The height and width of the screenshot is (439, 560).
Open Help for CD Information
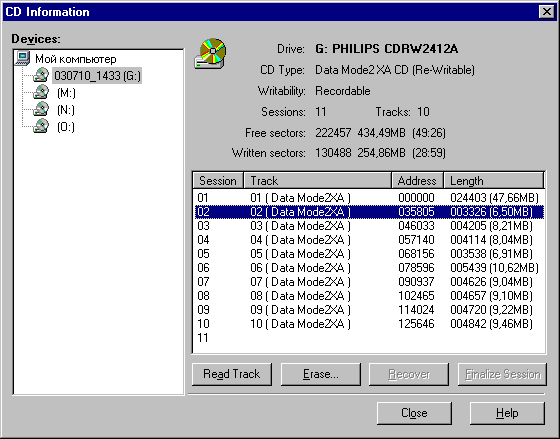point(507,413)
